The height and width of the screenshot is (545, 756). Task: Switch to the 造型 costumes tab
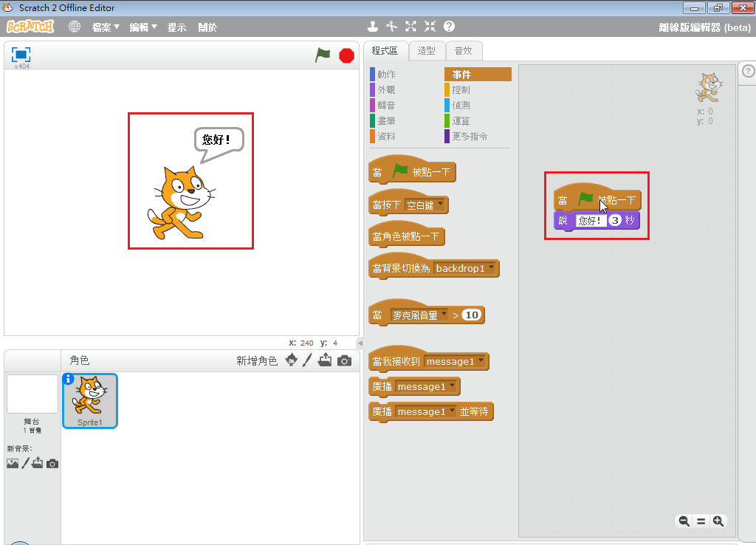point(426,50)
